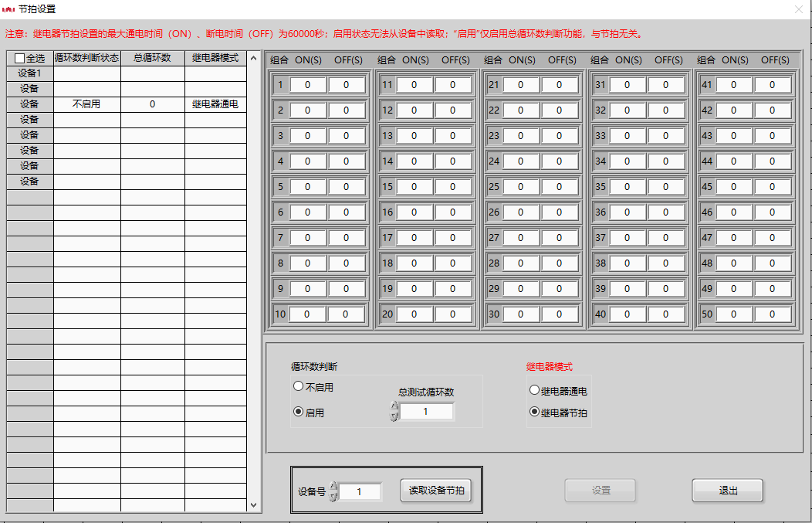
Task: Choose 继电器节拍 radio option
Action: [534, 412]
